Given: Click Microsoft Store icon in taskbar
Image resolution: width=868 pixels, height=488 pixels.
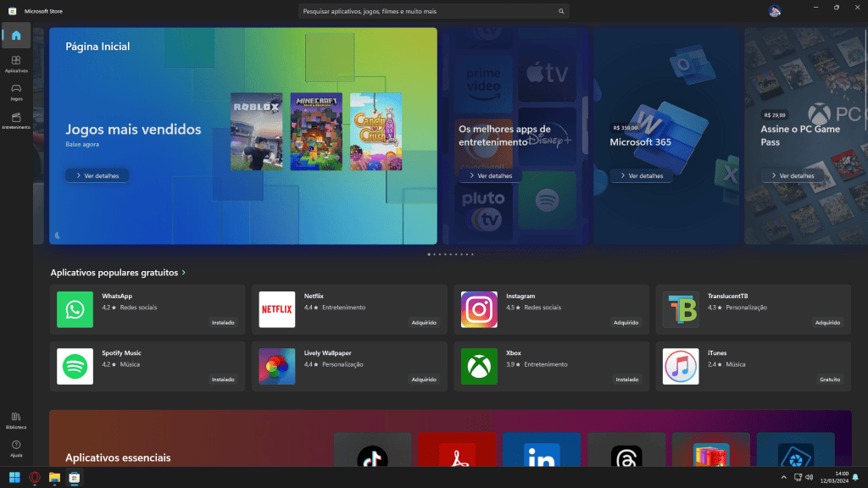Looking at the screenshot, I should point(75,478).
